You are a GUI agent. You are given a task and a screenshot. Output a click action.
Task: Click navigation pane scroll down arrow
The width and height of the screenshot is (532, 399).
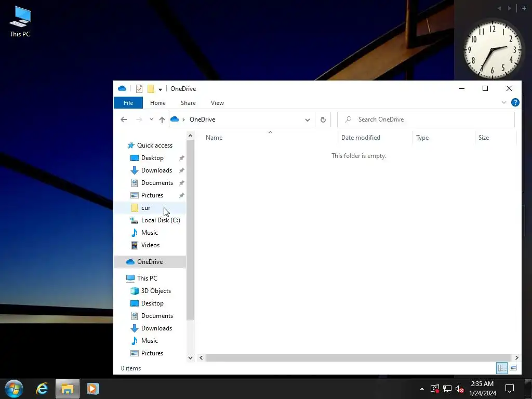190,357
